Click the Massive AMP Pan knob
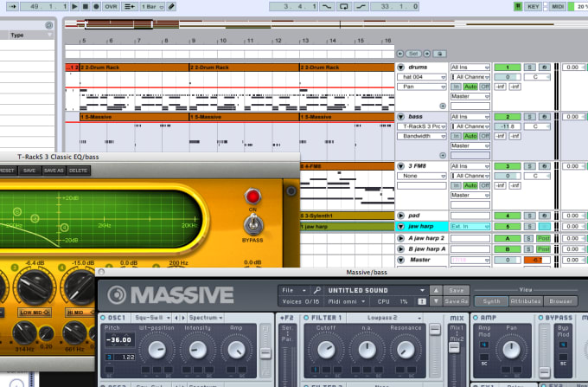The height and width of the screenshot is (387, 588). [x=511, y=350]
